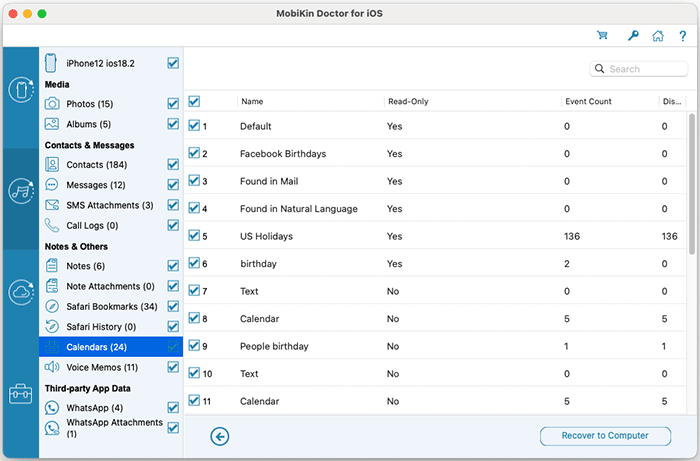The image size is (700, 461).
Task: Select the recover from iCloud mode icon
Action: point(21,292)
